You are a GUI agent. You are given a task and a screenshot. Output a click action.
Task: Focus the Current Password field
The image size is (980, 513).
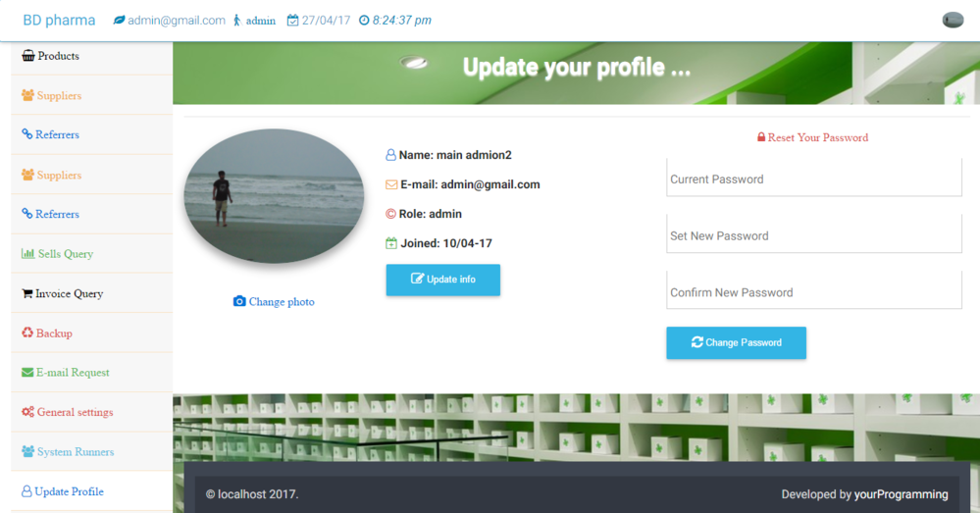(814, 179)
